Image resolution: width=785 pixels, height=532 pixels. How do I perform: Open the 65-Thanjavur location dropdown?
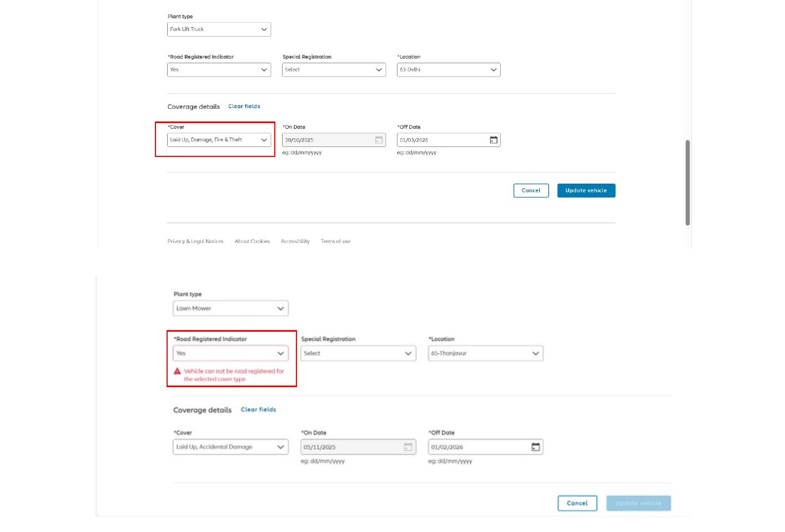(x=486, y=353)
